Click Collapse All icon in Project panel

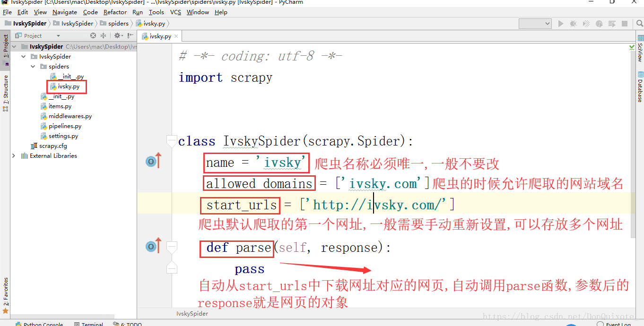click(103, 35)
